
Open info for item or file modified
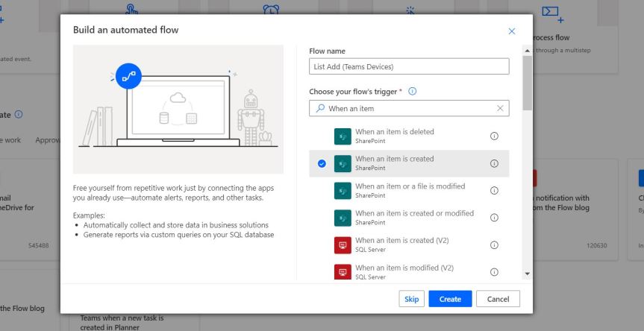[x=494, y=191]
